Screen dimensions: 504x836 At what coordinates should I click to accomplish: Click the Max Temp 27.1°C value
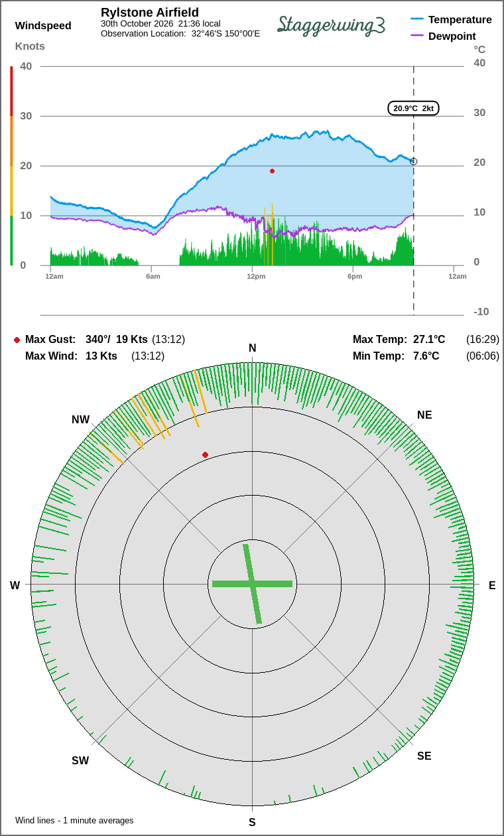tap(429, 340)
